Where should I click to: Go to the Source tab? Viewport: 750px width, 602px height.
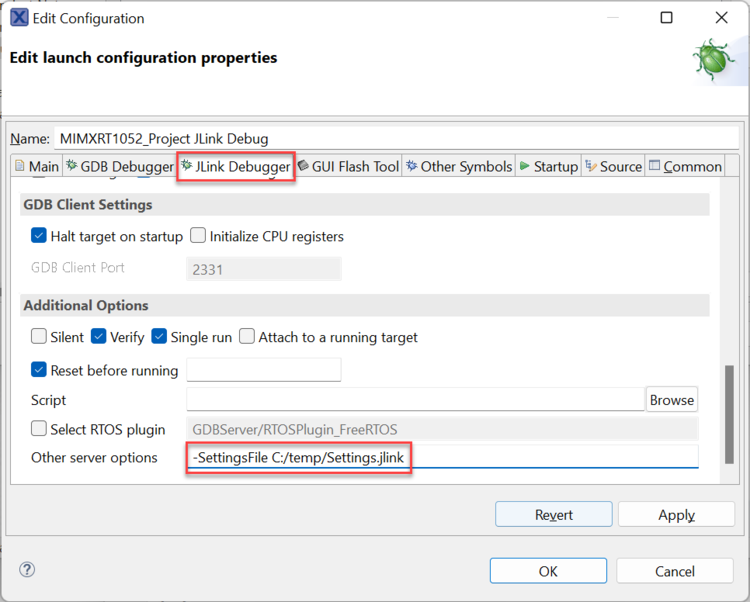point(613,167)
